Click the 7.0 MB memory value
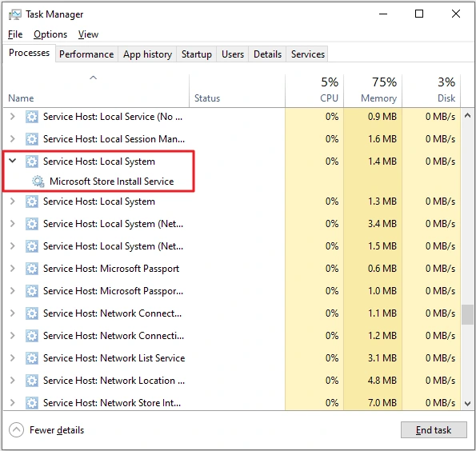This screenshot has height=451, width=476. tap(382, 403)
